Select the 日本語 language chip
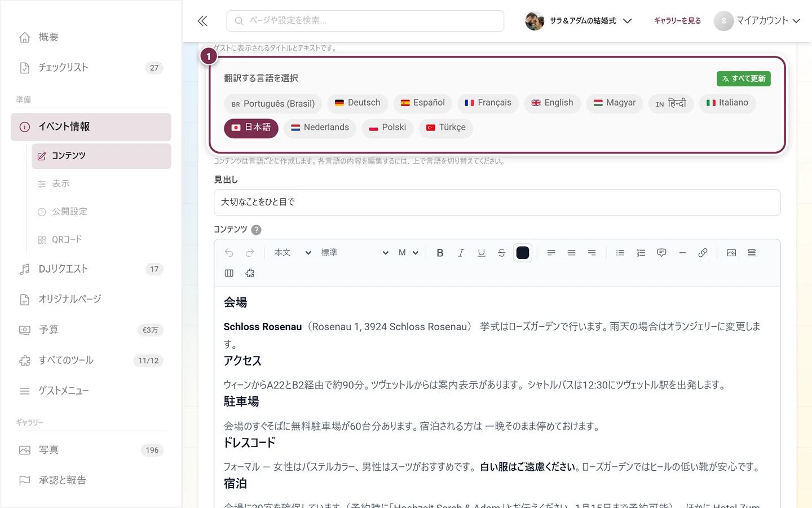Screen dimensions: 812x508 pos(251,128)
